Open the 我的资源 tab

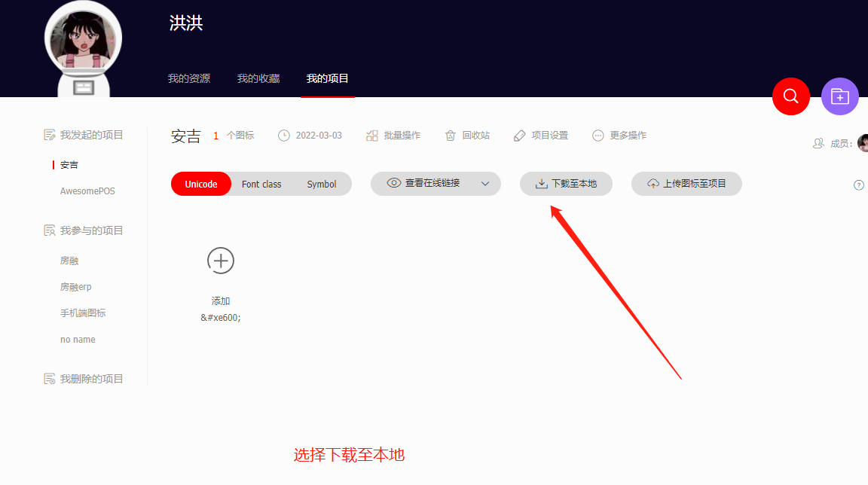click(x=189, y=78)
